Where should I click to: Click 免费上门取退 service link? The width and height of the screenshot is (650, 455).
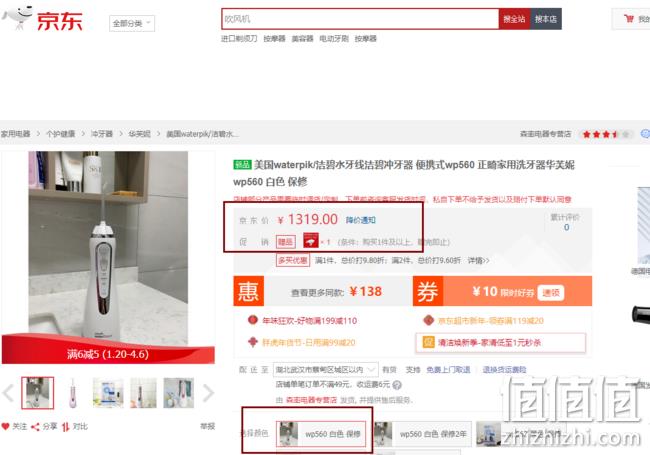pyautogui.click(x=448, y=370)
